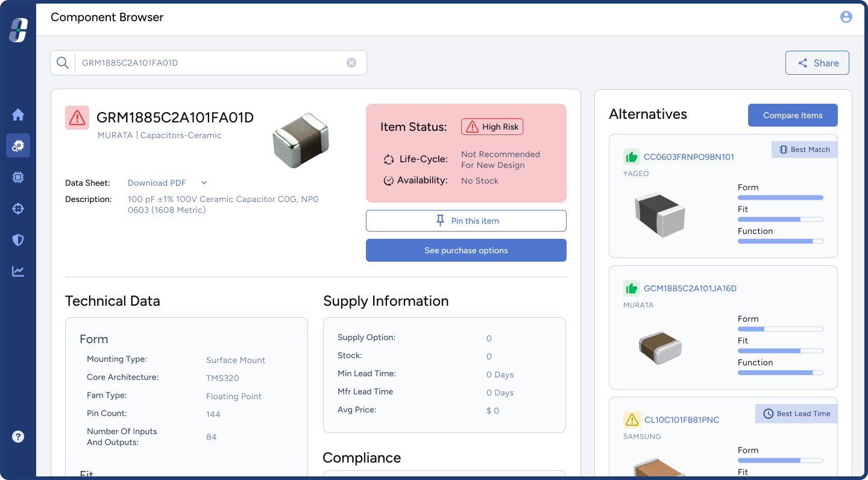This screenshot has height=480, width=868.
Task: Click the Technical Data heading
Action: [113, 301]
